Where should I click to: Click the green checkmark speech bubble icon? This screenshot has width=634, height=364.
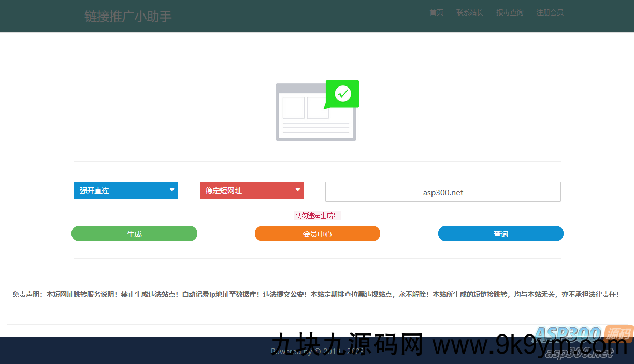[342, 94]
